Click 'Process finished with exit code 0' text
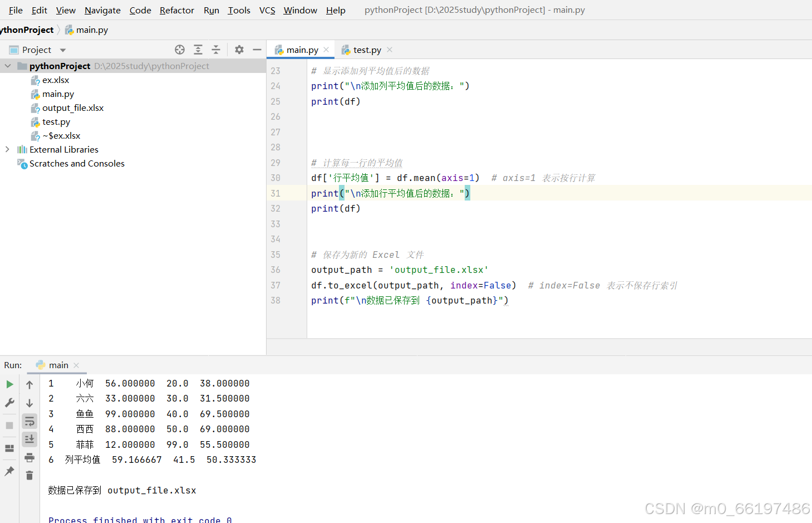812x523 pixels. 140,520
